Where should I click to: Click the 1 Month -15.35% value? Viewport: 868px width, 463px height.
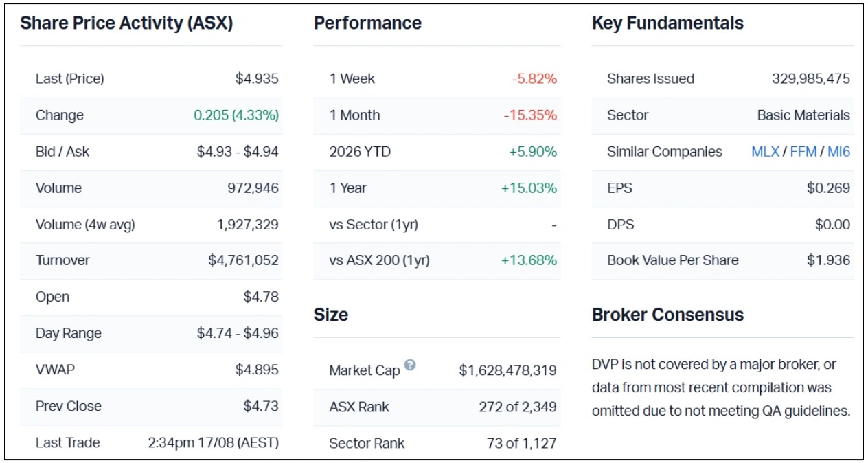[530, 115]
